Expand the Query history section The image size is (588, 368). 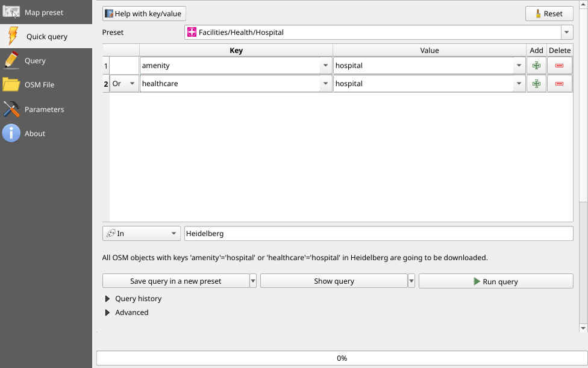[x=108, y=299]
